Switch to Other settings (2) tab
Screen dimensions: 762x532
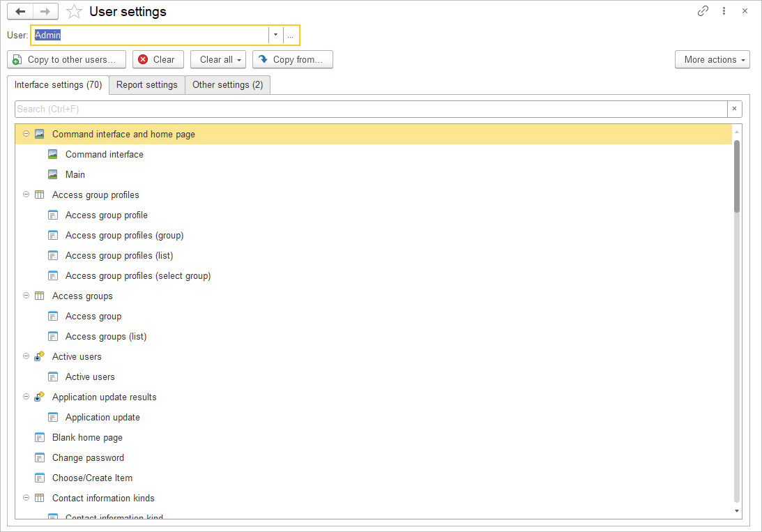coord(227,85)
